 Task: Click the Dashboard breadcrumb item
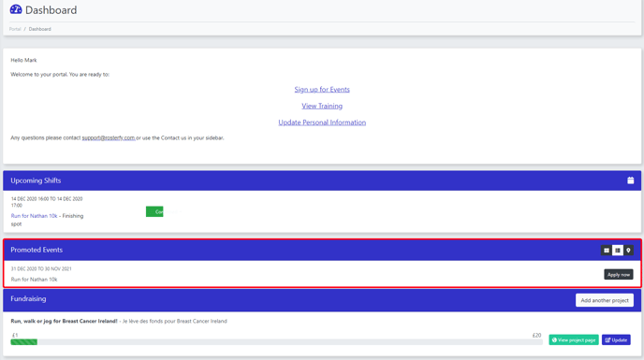(40, 29)
